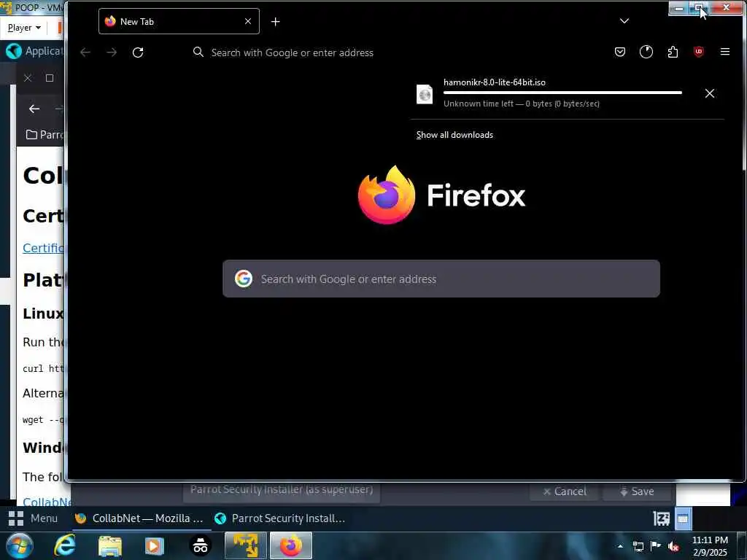Image resolution: width=747 pixels, height=560 pixels.
Task: Go back in Firefox navigation
Action: click(x=85, y=52)
